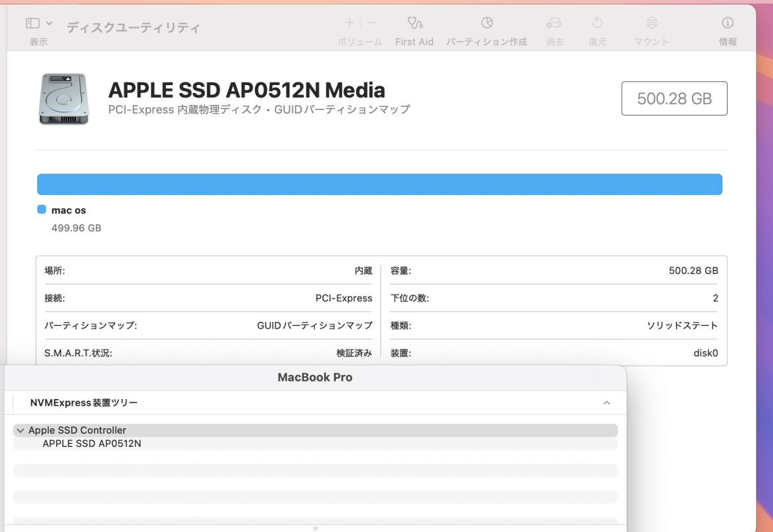
Task: Open the sidebar view icon
Action: coord(33,23)
